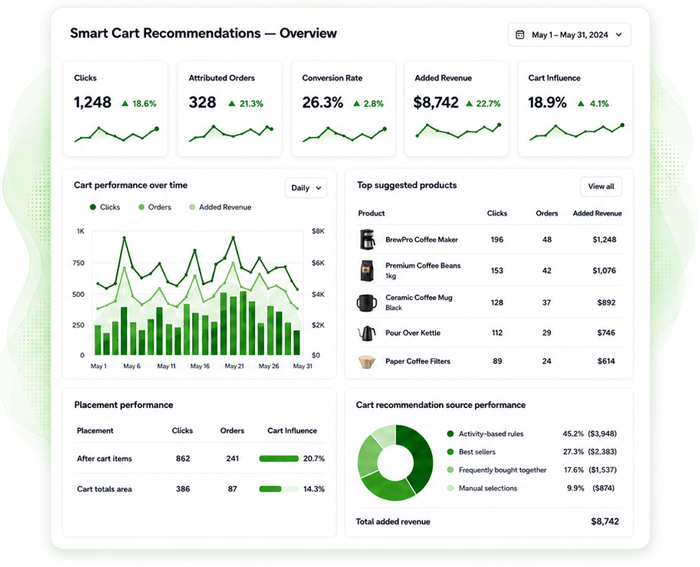Select the BrewPro Coffee Maker product name
The image size is (700, 567).
tap(421, 240)
